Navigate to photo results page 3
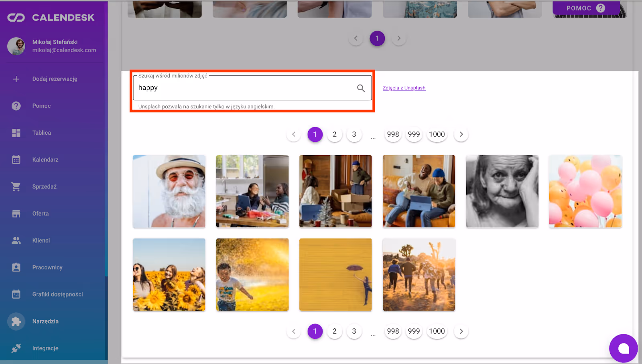Viewport: 642px width, 364px height. coord(354,134)
